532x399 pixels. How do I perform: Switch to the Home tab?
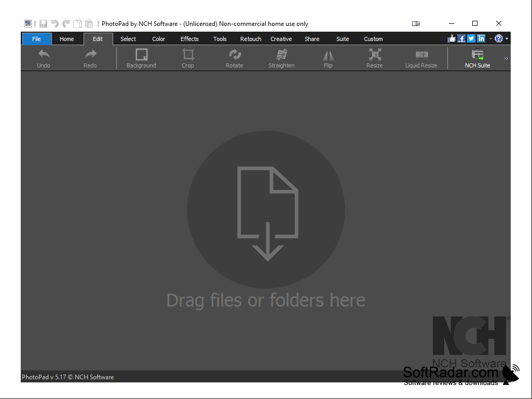(x=67, y=39)
